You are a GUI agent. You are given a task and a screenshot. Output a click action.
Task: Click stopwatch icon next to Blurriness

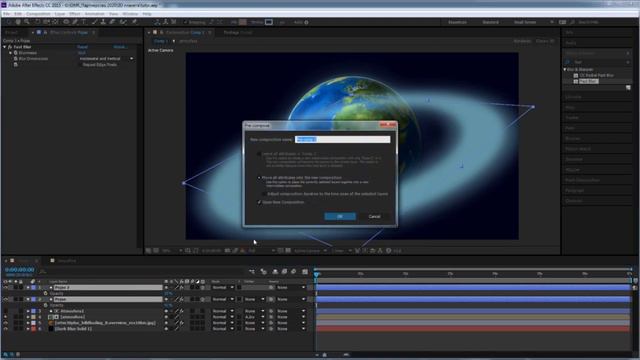(x=16, y=53)
